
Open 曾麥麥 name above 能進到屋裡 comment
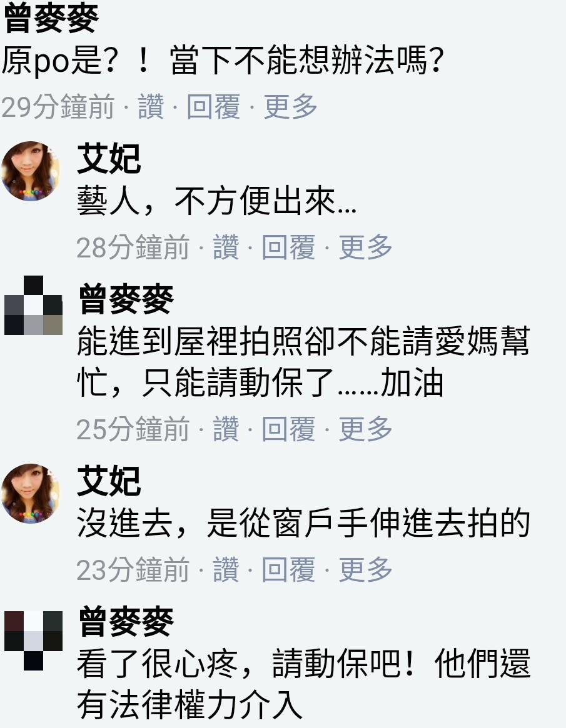pos(126,299)
